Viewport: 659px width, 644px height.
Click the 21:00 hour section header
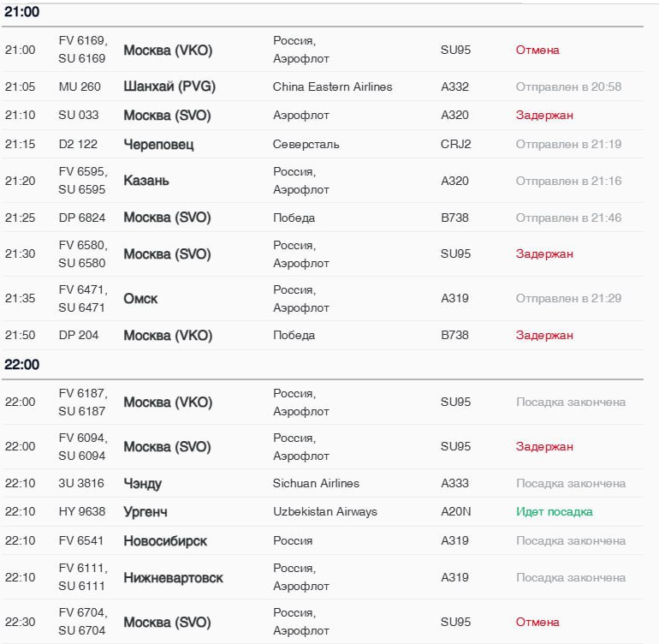22,12
